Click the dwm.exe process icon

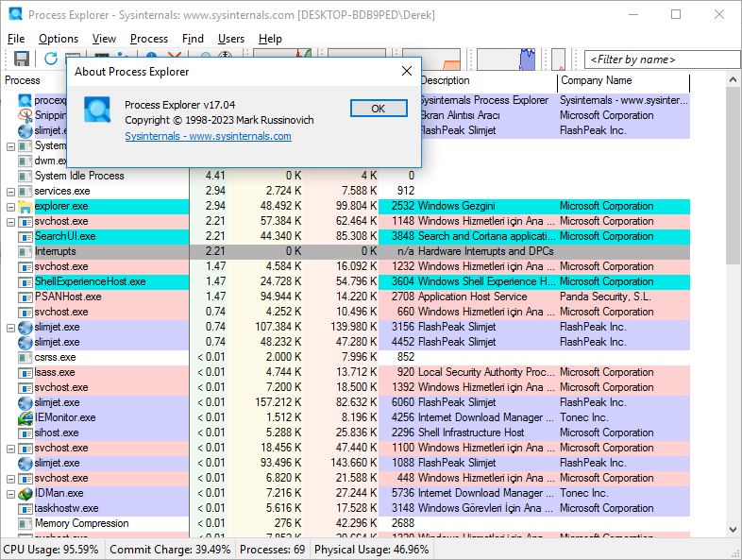click(25, 161)
